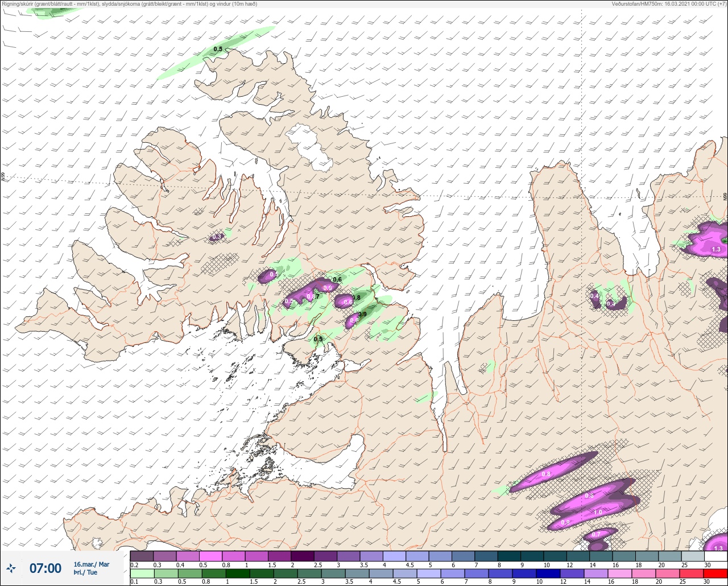This screenshot has height=586, width=728.
Task: Click the 0.4 value on the eastern purple patch
Action: tap(594, 296)
